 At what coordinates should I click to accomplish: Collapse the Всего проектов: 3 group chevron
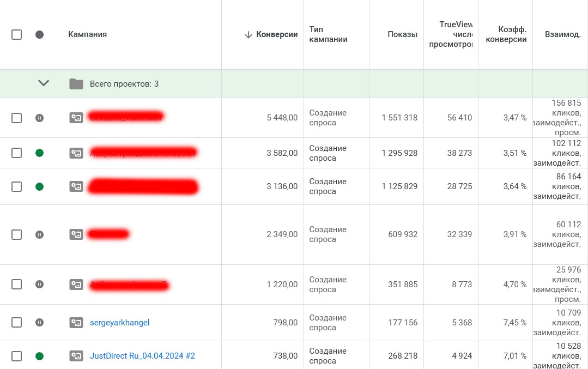pyautogui.click(x=44, y=83)
